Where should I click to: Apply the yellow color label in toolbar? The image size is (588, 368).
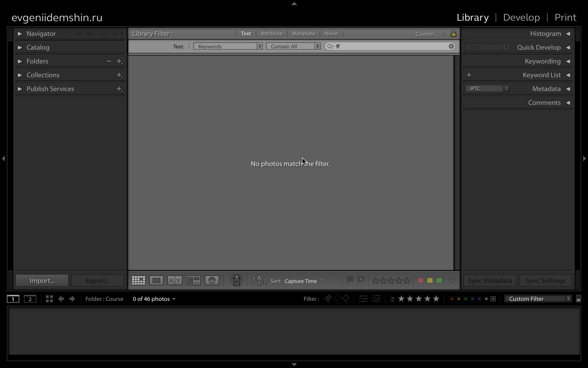[x=430, y=280]
